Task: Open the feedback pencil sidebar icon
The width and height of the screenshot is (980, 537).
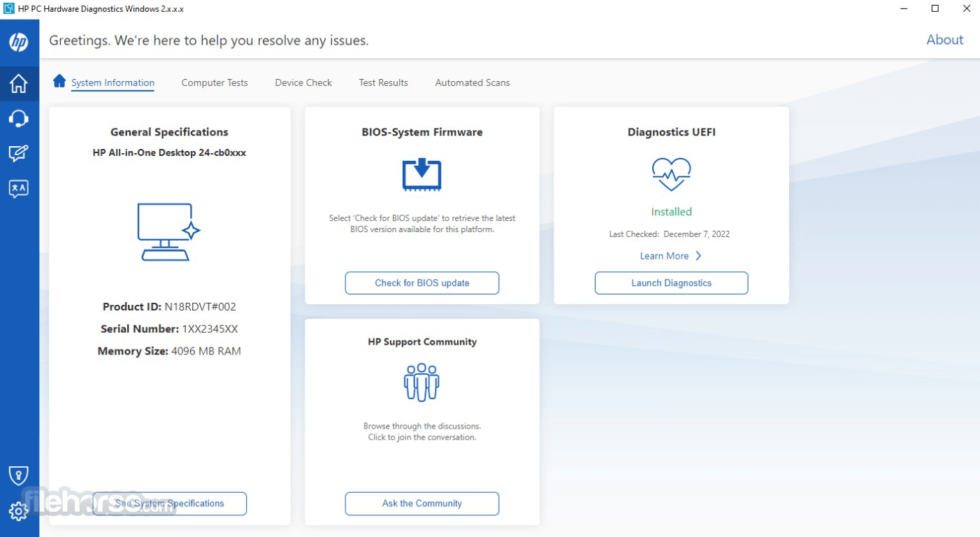Action: tap(19, 153)
